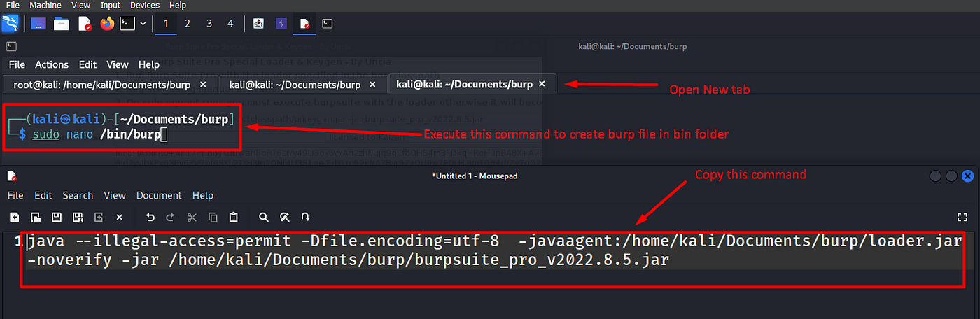Open terminal View menu
Image resolution: width=980 pixels, height=319 pixels.
118,64
